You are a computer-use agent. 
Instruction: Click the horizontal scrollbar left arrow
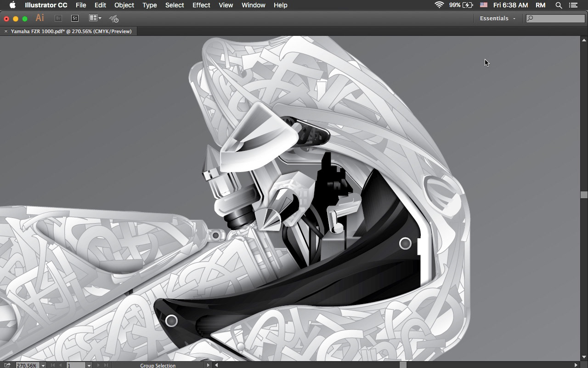point(216,365)
